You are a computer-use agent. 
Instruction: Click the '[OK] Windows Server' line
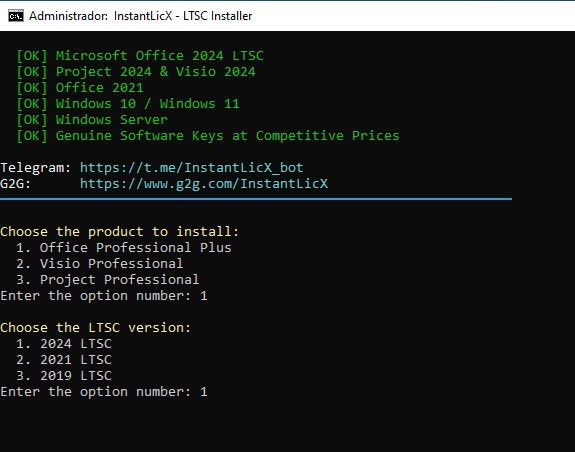[x=92, y=120]
